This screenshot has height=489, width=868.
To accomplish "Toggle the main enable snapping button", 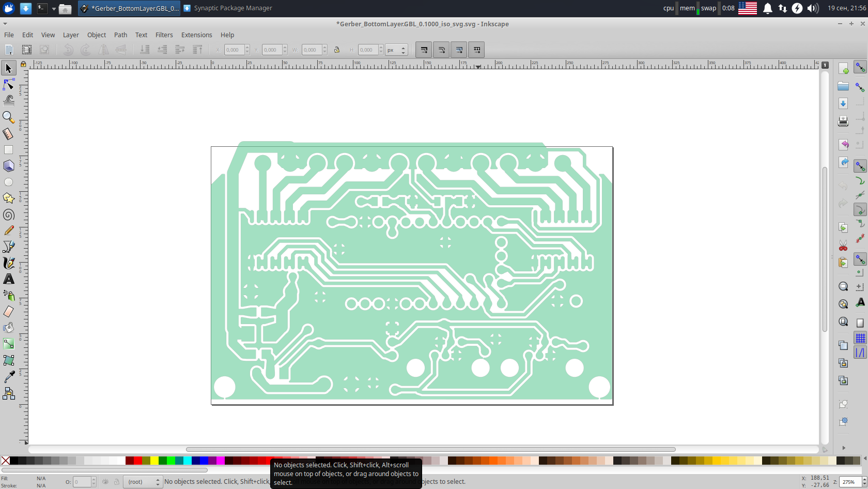I will click(860, 67).
